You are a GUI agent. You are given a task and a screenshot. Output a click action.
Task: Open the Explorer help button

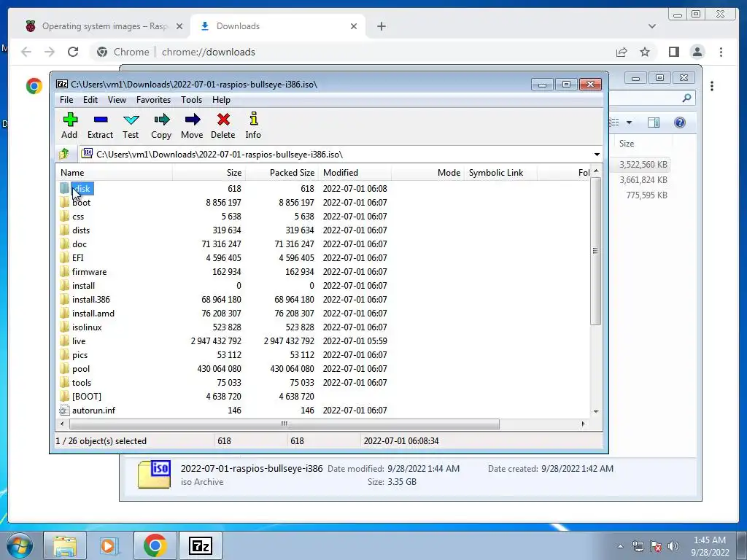click(x=679, y=122)
